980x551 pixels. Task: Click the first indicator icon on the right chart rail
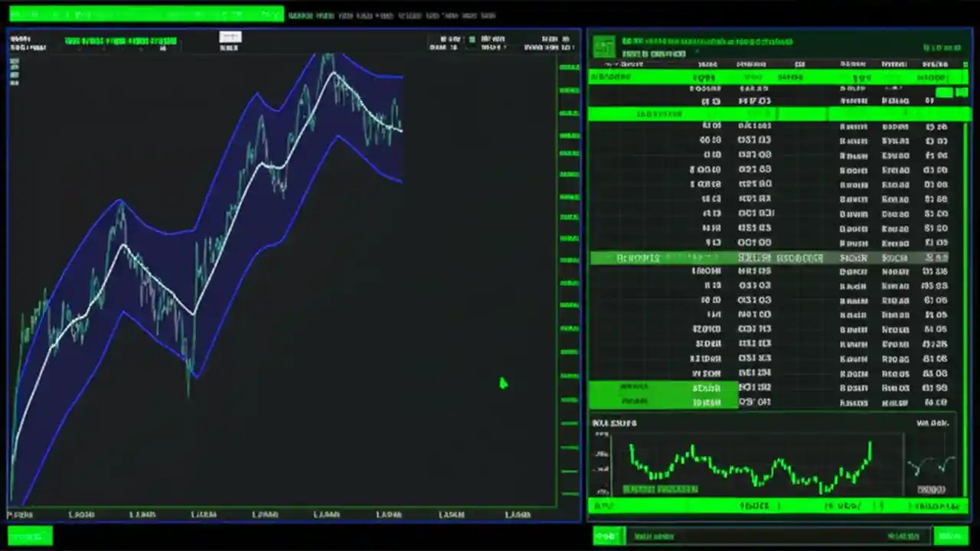pos(569,67)
